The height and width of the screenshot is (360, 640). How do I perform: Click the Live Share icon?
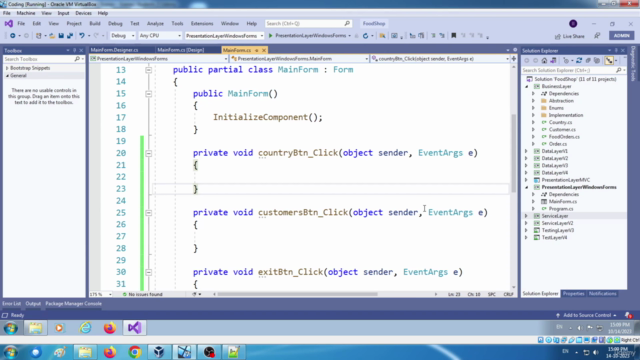[558, 36]
